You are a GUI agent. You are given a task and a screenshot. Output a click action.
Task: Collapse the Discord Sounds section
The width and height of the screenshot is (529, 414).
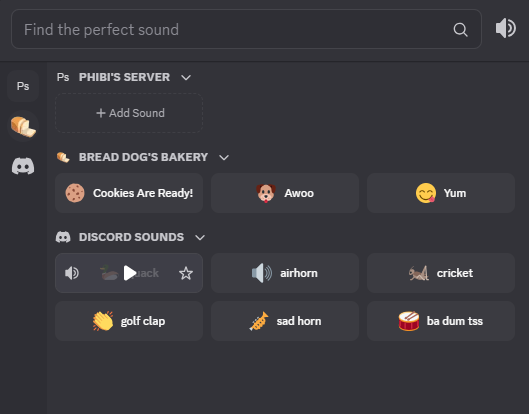[x=200, y=238]
